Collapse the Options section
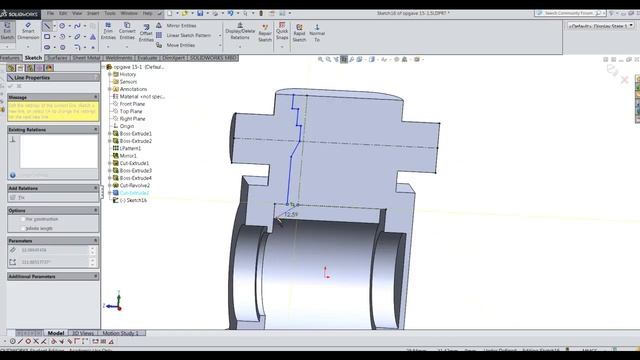The height and width of the screenshot is (360, 640). click(96, 210)
